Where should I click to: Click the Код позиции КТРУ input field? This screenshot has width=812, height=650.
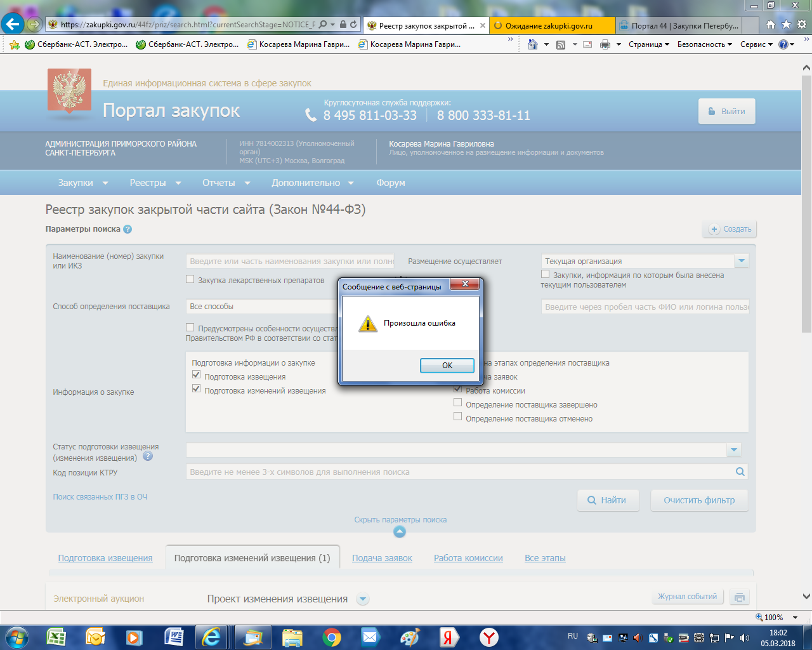(467, 472)
